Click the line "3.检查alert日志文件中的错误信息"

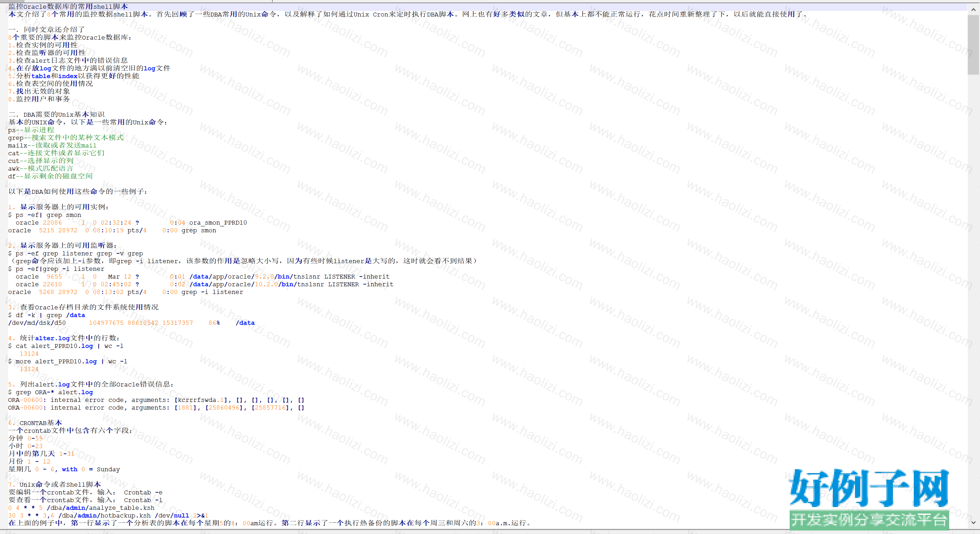click(68, 60)
